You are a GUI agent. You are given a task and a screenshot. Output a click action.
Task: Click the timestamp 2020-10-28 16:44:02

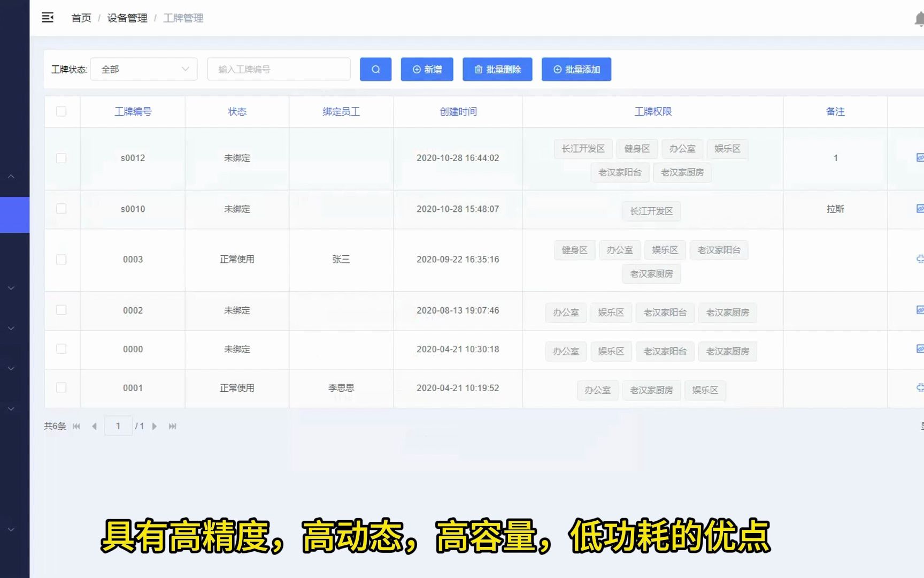(x=458, y=158)
